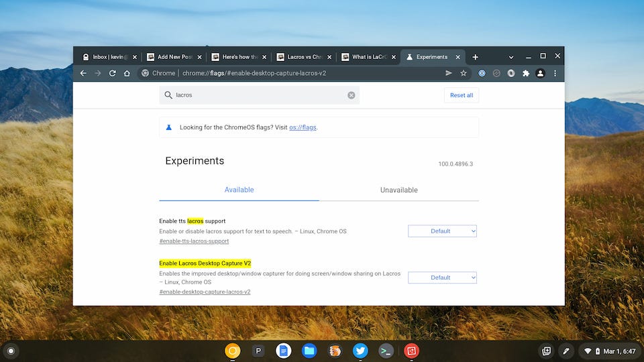This screenshot has height=362, width=644.
Task: Share this page via the send icon
Action: pos(449,73)
